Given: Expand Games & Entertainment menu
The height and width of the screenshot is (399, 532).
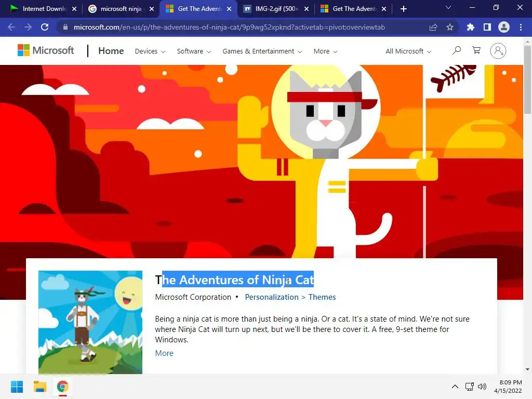Looking at the screenshot, I should (262, 51).
